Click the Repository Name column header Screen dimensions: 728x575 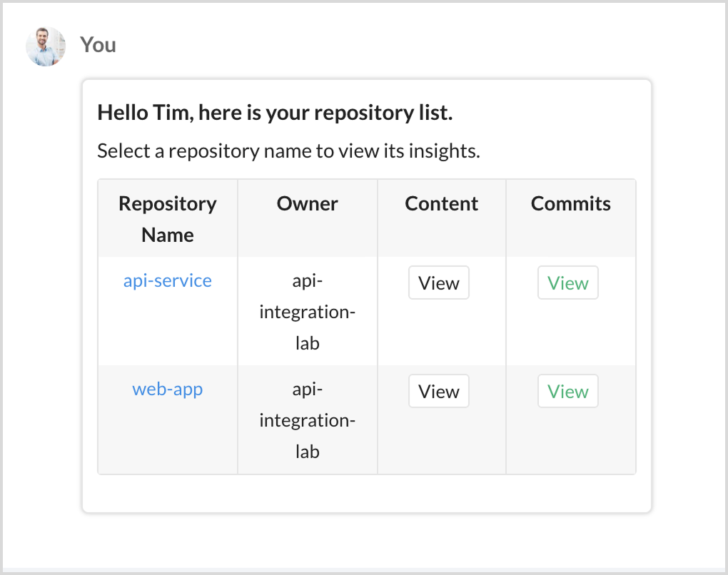[167, 219]
